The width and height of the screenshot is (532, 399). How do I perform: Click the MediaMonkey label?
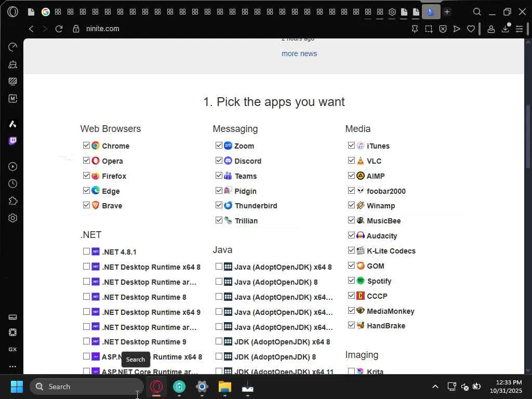[391, 311]
